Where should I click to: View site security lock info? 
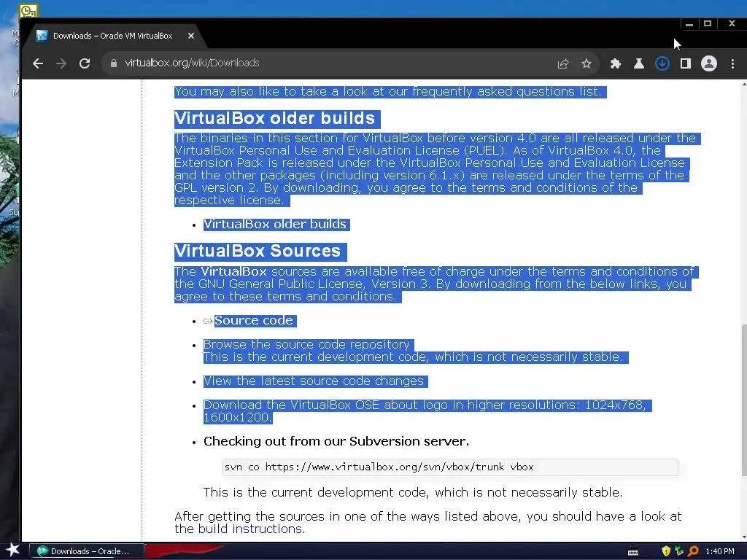click(114, 63)
